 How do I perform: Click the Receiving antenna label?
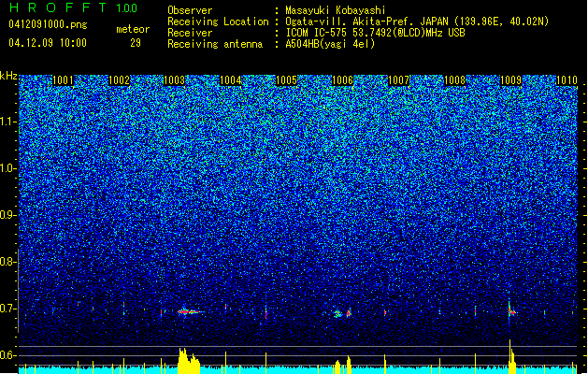(215, 44)
